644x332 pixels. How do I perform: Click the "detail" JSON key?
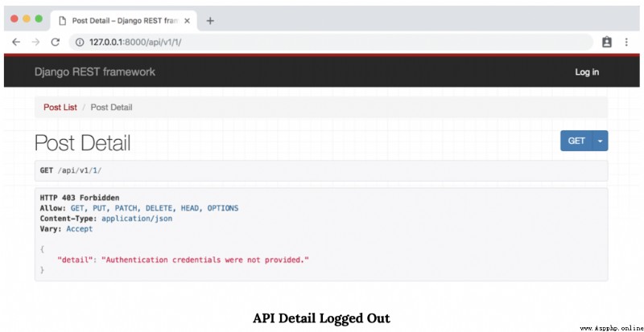tap(73, 260)
